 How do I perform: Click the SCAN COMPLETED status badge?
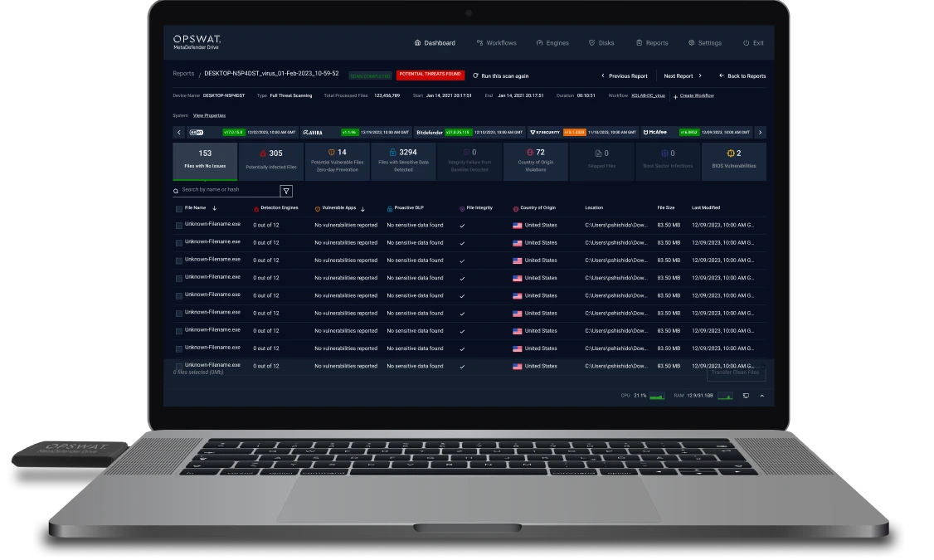click(x=370, y=75)
